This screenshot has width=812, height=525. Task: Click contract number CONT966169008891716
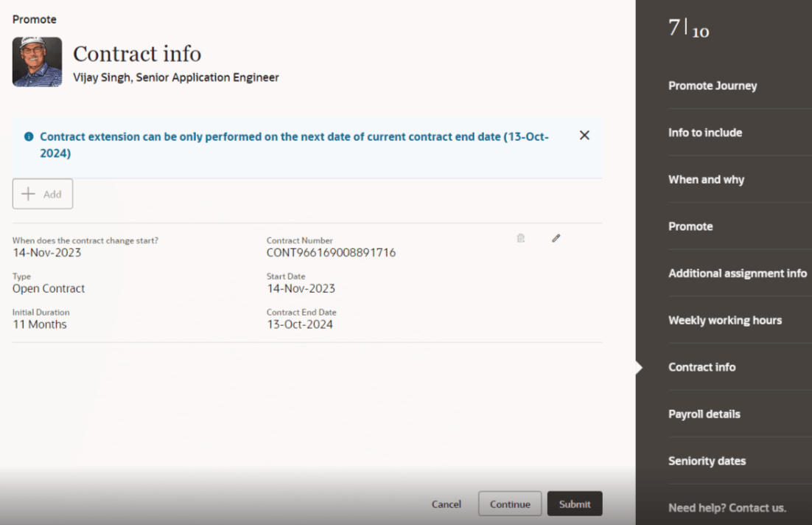click(331, 253)
